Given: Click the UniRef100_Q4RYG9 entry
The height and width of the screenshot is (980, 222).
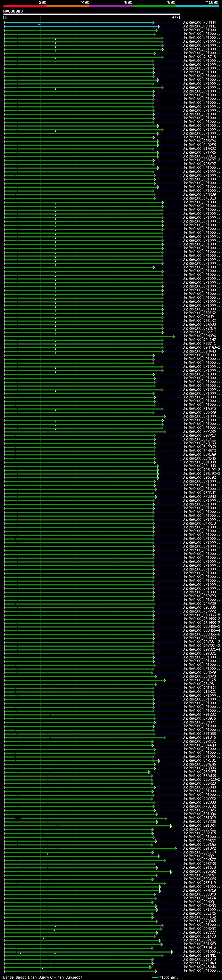Looking at the screenshot, I should (199, 604).
